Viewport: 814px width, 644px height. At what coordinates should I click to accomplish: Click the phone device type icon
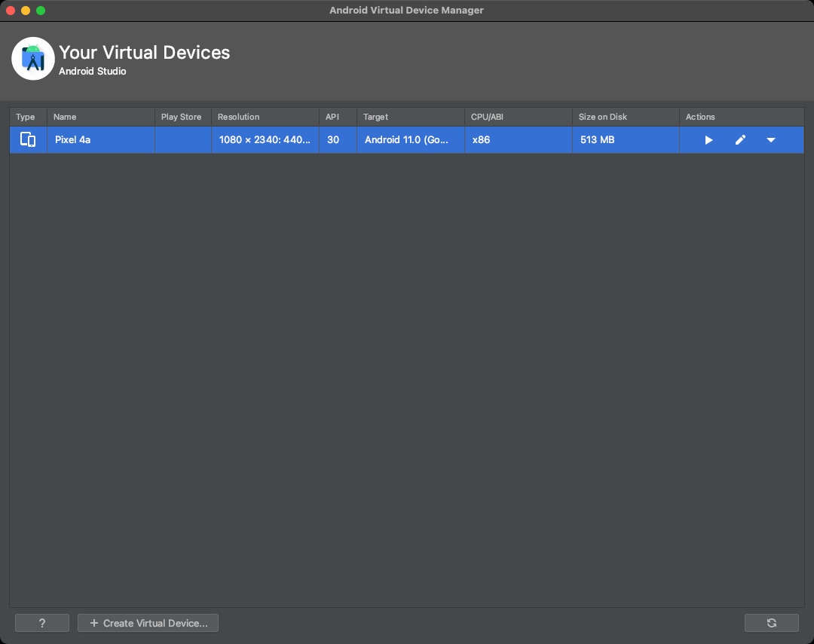click(x=28, y=139)
